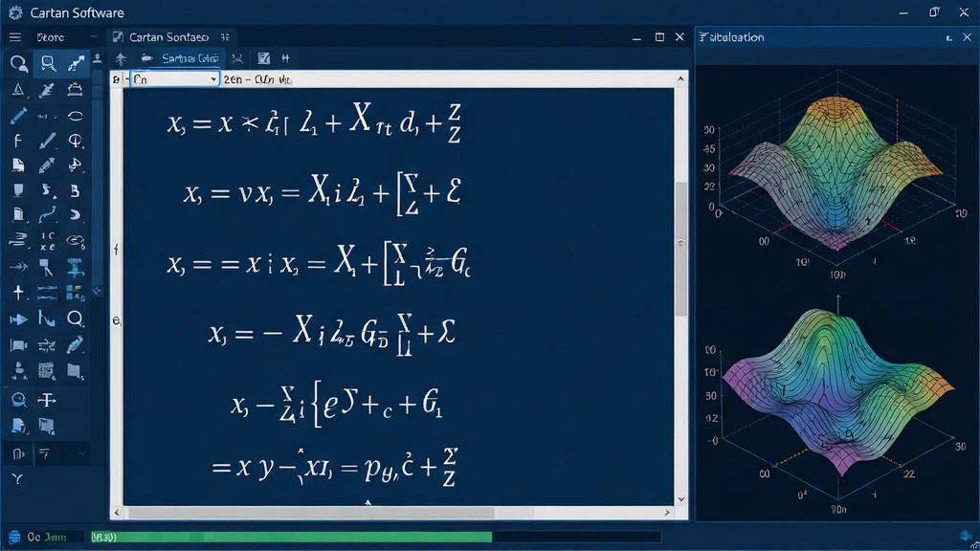The image size is (980, 551).
Task: Select the strikethrough T text tool
Action: coord(47,400)
